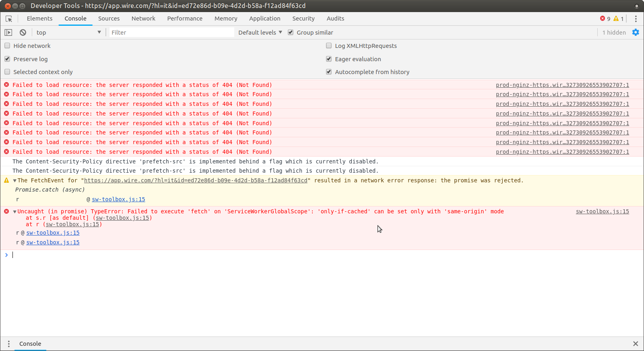The height and width of the screenshot is (351, 644).
Task: Enable Log XMLHttpRequests checkbox
Action: tap(329, 45)
